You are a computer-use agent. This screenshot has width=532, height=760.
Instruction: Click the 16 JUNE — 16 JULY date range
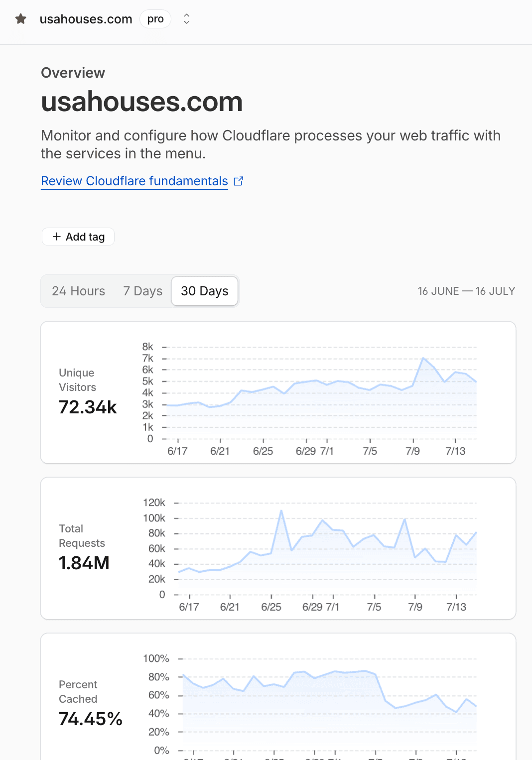466,291
